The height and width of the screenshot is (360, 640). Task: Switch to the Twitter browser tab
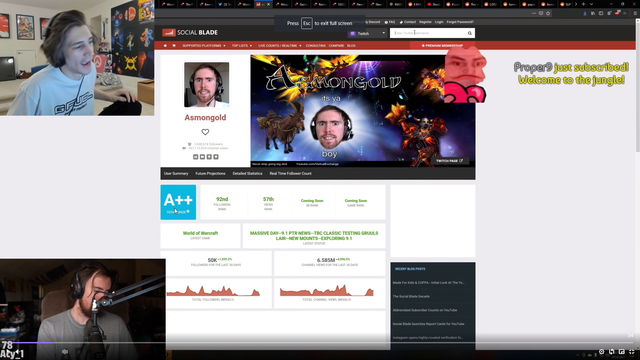225,4
